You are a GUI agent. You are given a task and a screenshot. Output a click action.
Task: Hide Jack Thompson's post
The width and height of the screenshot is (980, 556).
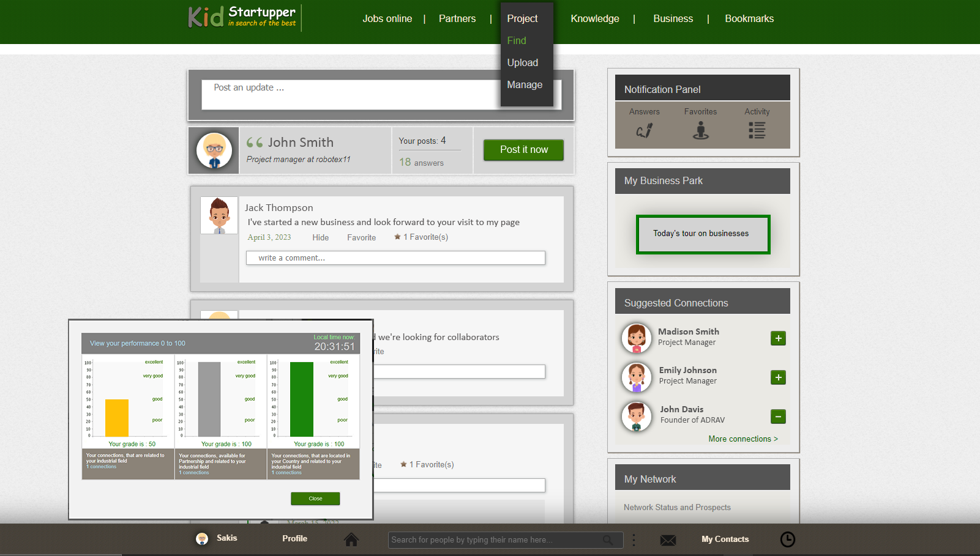click(320, 238)
